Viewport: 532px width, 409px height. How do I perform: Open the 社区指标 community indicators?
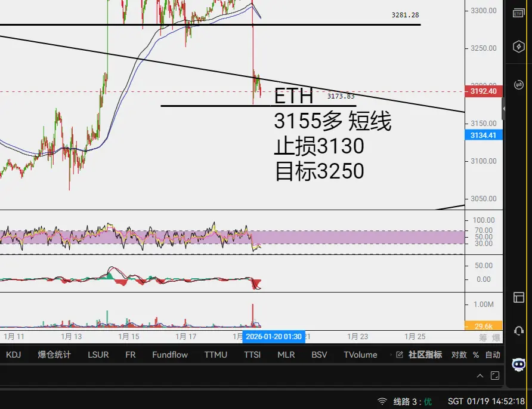click(x=425, y=355)
